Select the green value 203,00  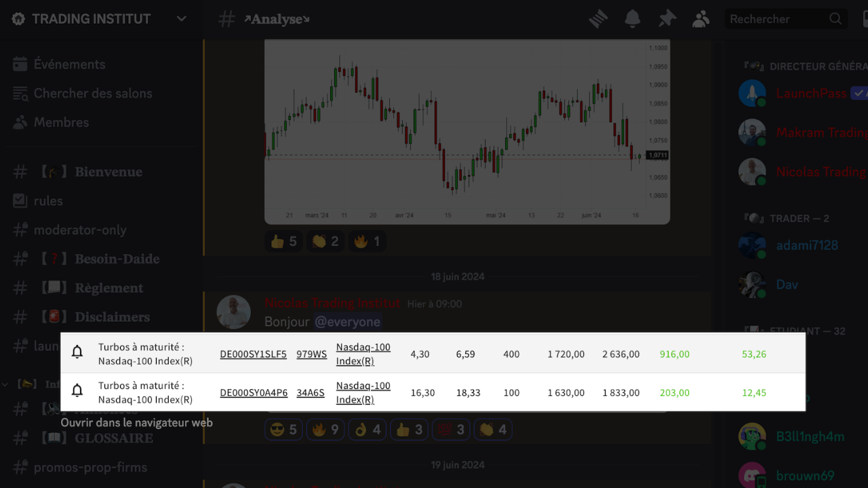click(x=675, y=393)
